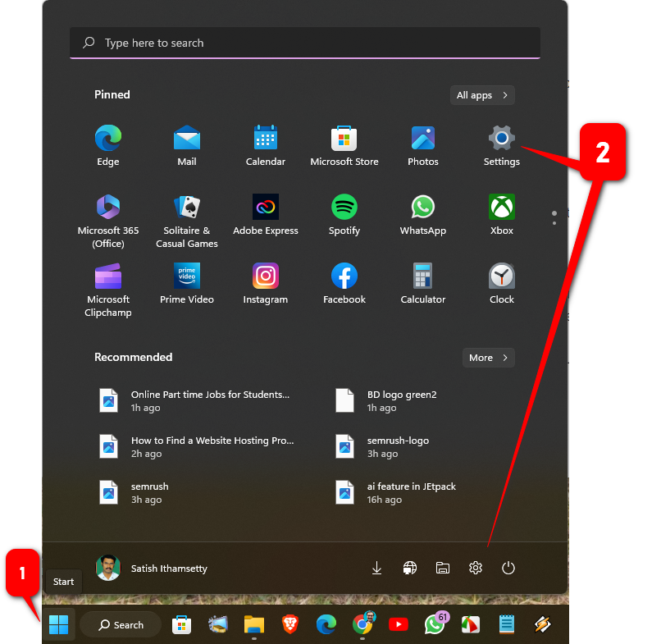Image resolution: width=661 pixels, height=644 pixels.
Task: Launch Brave browser from taskbar
Action: click(x=290, y=624)
